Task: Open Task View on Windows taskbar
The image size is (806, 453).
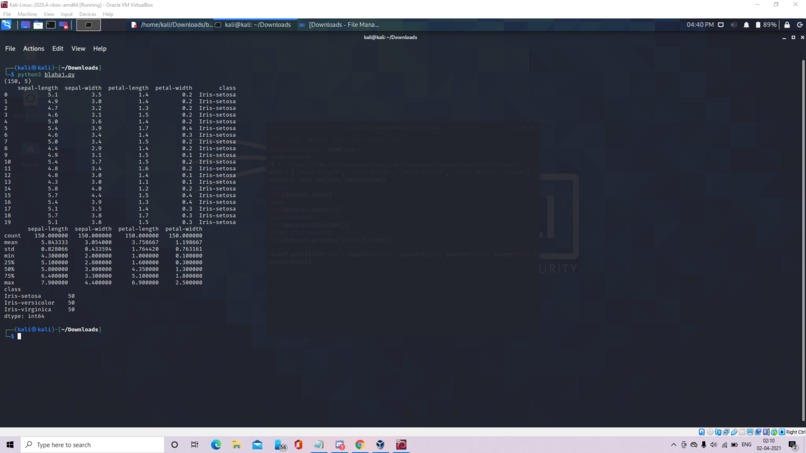Action: [194, 445]
